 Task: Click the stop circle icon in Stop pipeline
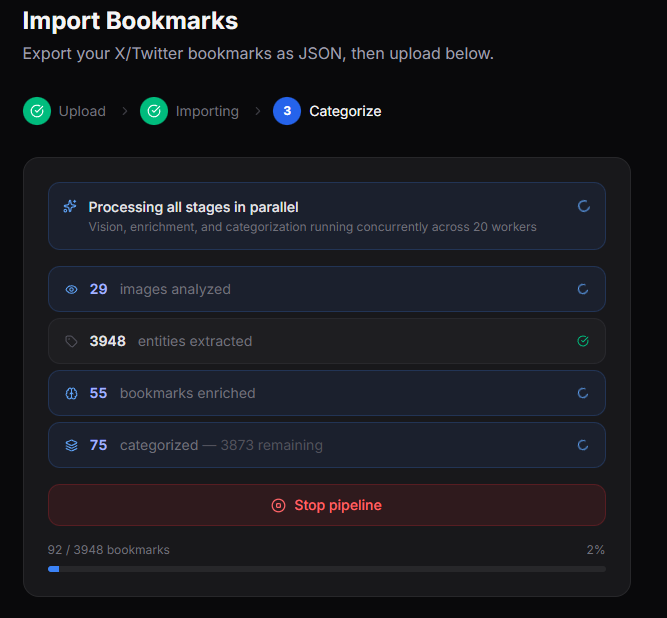(x=279, y=505)
